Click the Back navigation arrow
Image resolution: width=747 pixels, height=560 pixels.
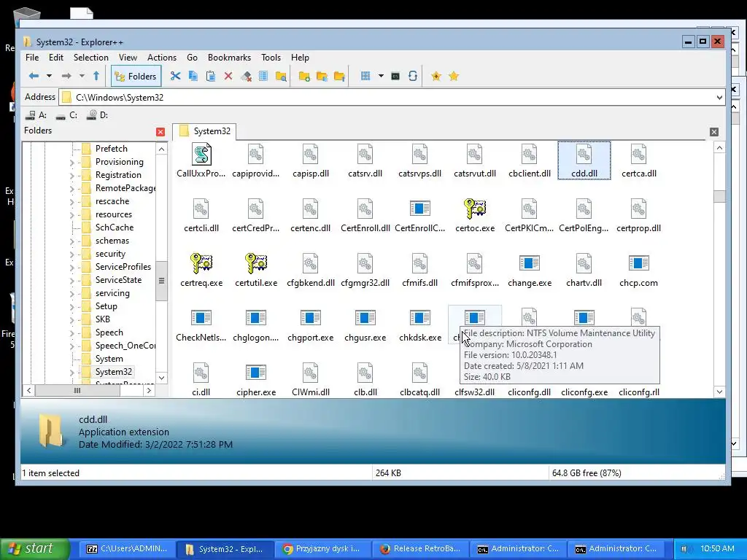34,76
